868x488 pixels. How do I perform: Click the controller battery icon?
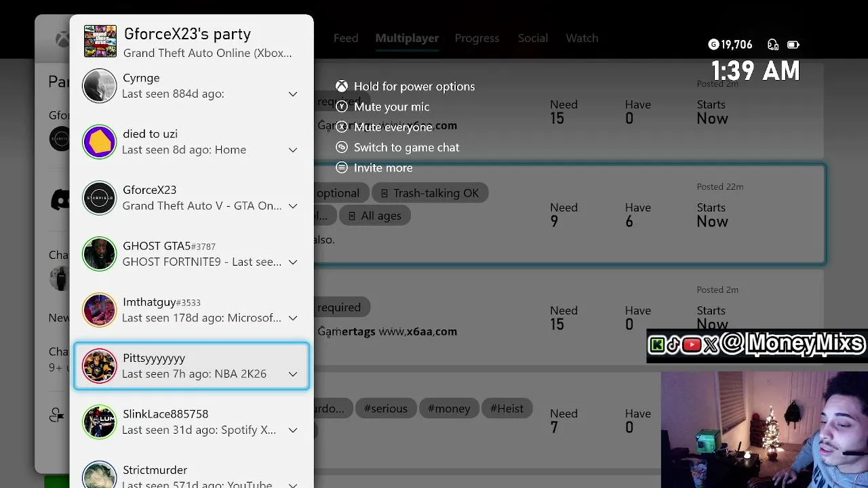click(793, 45)
